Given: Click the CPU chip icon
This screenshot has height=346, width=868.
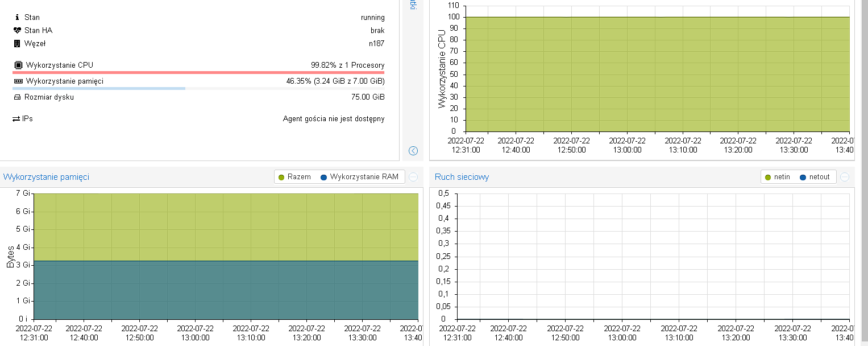Looking at the screenshot, I should pyautogui.click(x=18, y=65).
